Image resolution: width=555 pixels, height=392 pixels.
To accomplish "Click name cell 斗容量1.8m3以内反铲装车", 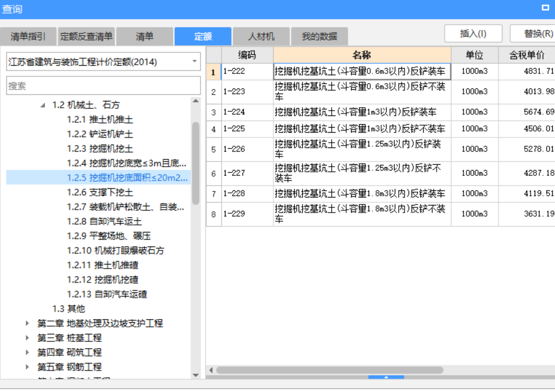I will (361, 194).
